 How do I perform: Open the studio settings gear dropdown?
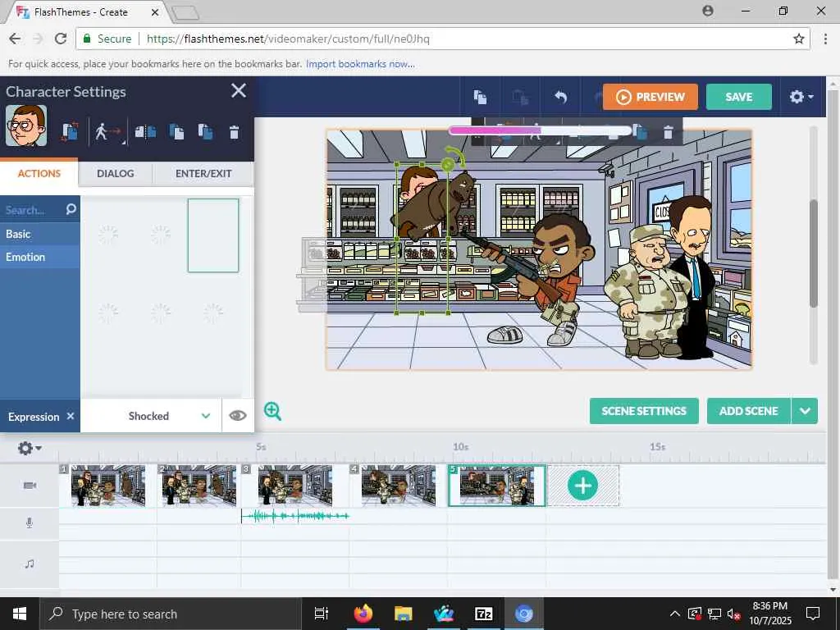[801, 97]
